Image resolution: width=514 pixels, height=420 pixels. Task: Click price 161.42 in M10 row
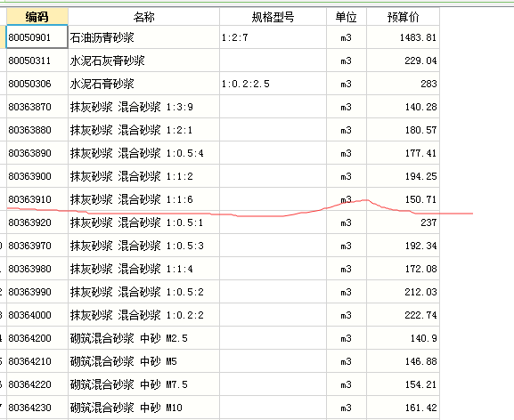pyautogui.click(x=403, y=408)
